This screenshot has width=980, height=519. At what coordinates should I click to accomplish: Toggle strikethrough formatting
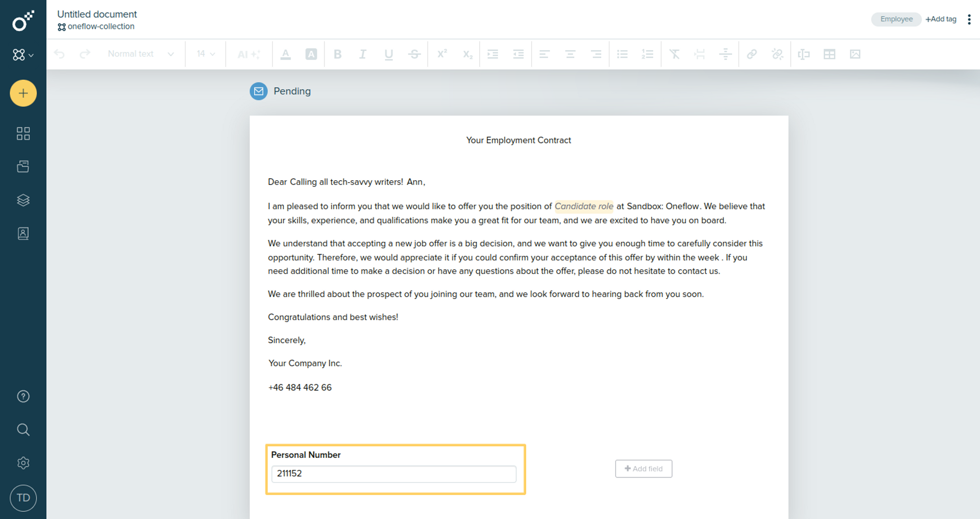[x=415, y=54]
